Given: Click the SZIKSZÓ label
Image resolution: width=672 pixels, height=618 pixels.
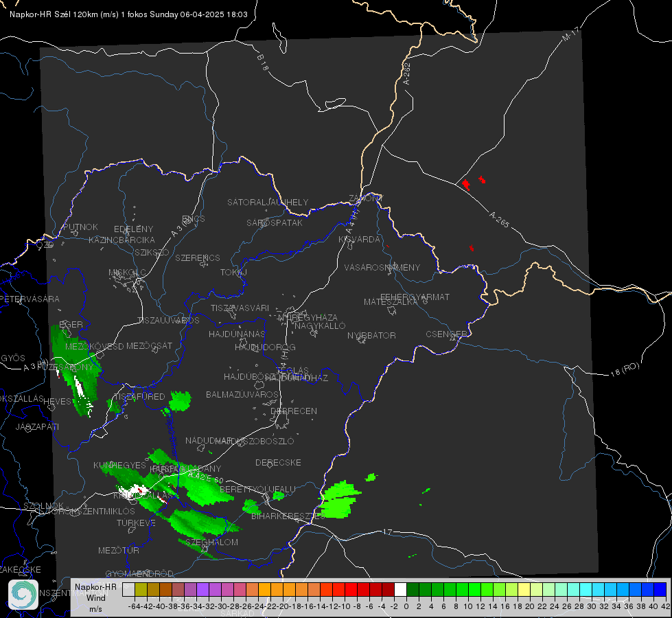Looking at the screenshot, I should (x=152, y=252).
